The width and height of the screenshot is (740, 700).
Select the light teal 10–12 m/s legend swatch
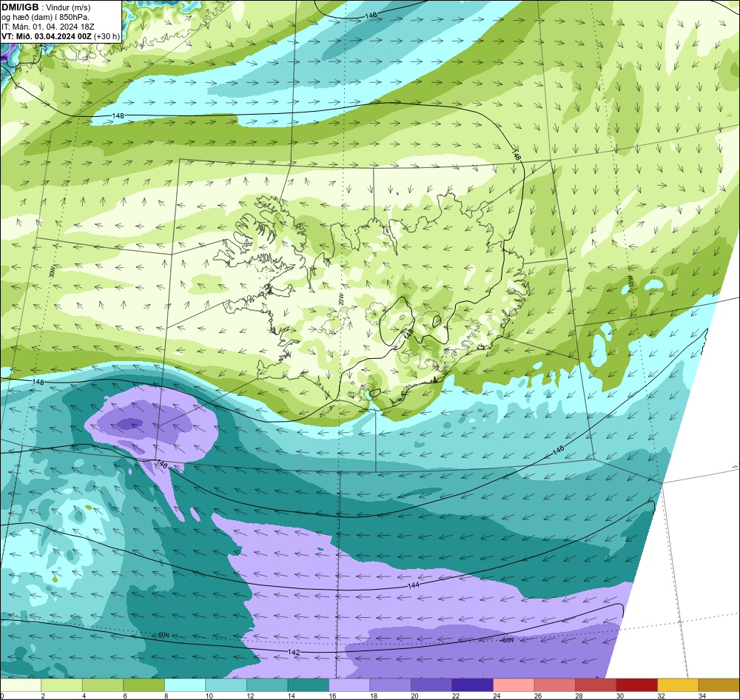226,685
